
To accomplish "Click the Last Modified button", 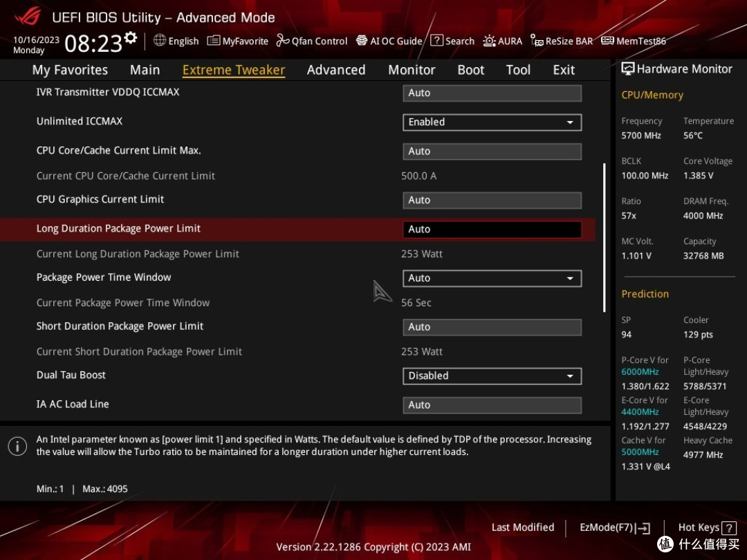I will (x=523, y=528).
